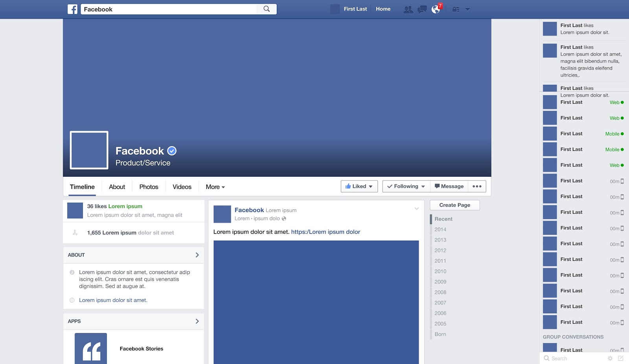This screenshot has width=629, height=364.
Task: Click the top bar profile avatar
Action: tap(335, 9)
